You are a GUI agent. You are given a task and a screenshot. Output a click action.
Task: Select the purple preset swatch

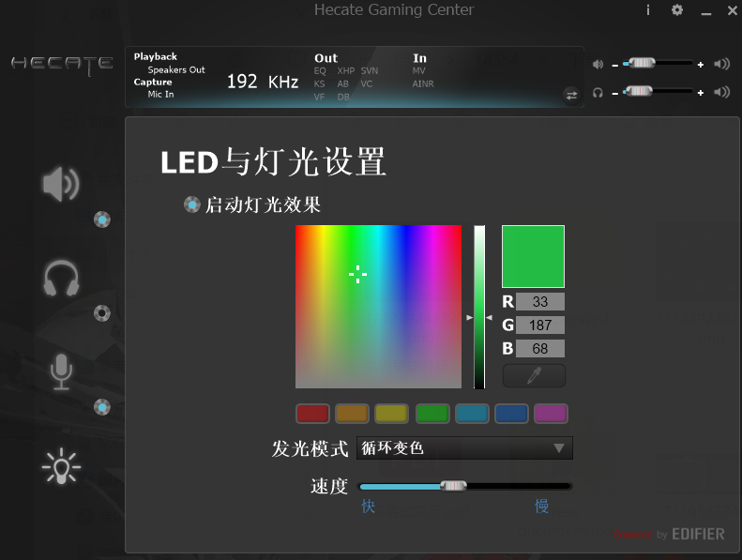551,414
